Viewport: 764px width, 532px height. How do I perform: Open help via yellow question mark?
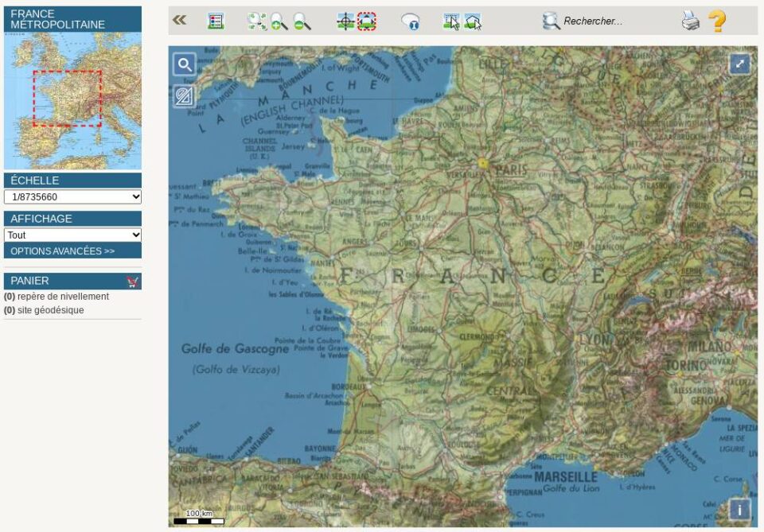(717, 21)
